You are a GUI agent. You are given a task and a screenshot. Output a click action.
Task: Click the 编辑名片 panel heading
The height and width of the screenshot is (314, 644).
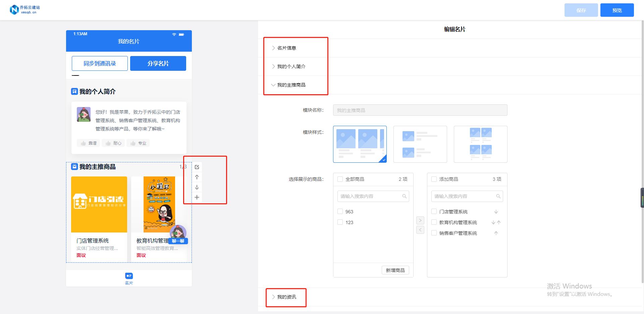point(454,29)
